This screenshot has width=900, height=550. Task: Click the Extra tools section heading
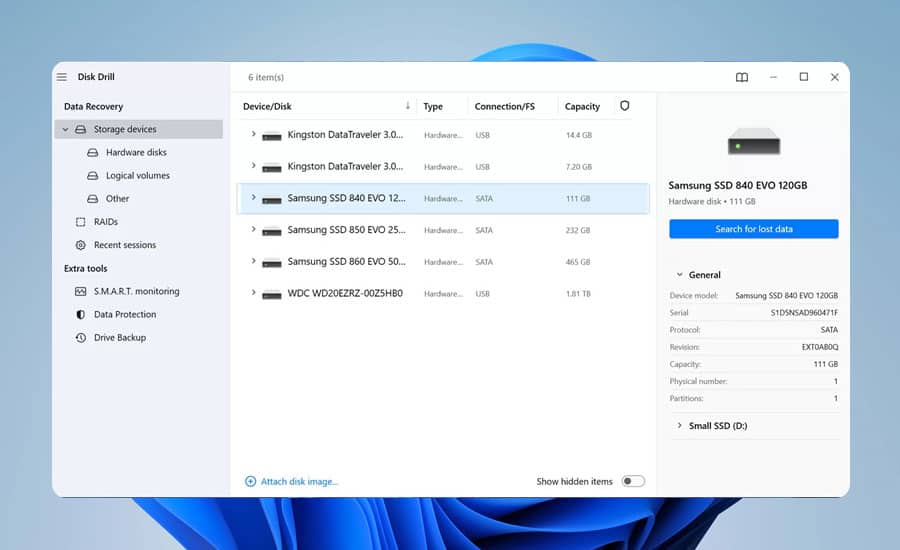(86, 268)
